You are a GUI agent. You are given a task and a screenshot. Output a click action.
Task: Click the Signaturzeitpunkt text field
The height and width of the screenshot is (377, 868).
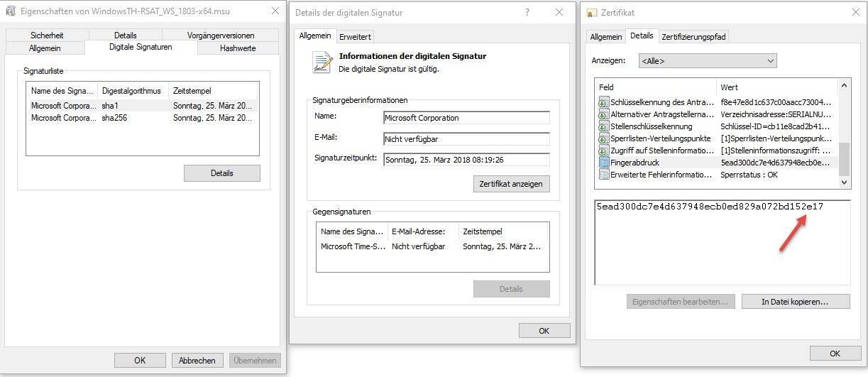[466, 160]
